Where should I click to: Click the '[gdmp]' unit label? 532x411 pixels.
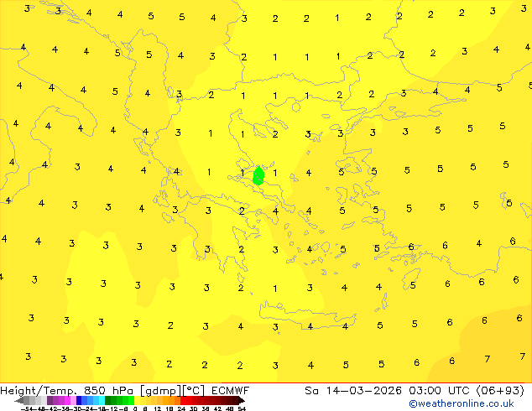tap(161, 391)
